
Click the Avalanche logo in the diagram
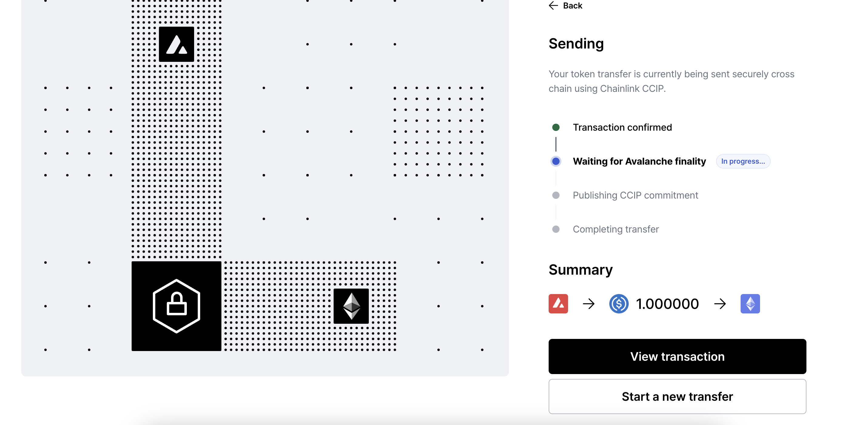click(x=176, y=45)
